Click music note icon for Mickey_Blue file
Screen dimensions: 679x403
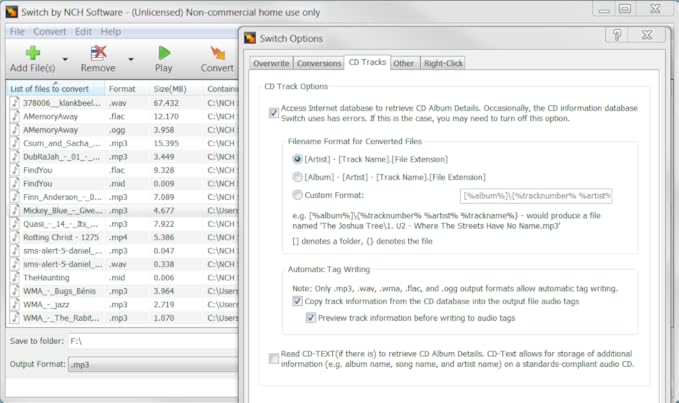(15, 210)
